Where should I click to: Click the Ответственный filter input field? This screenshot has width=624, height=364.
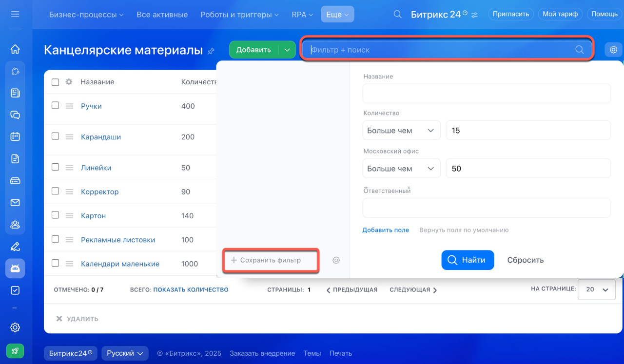pyautogui.click(x=487, y=208)
